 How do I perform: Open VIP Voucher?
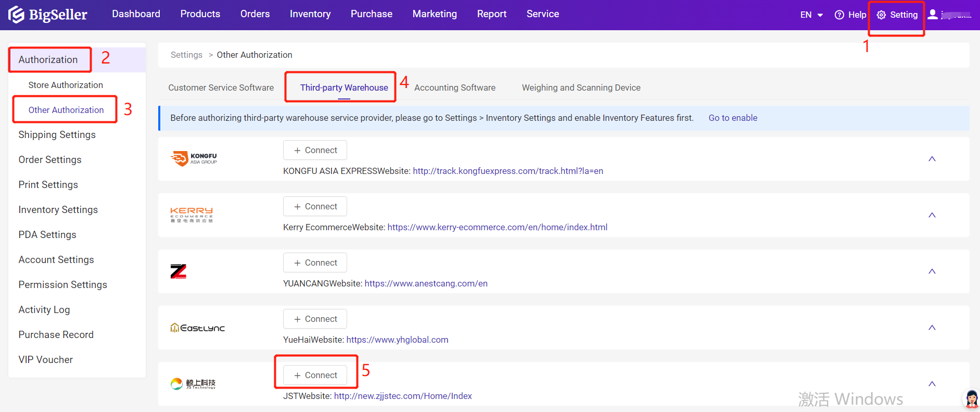click(46, 359)
